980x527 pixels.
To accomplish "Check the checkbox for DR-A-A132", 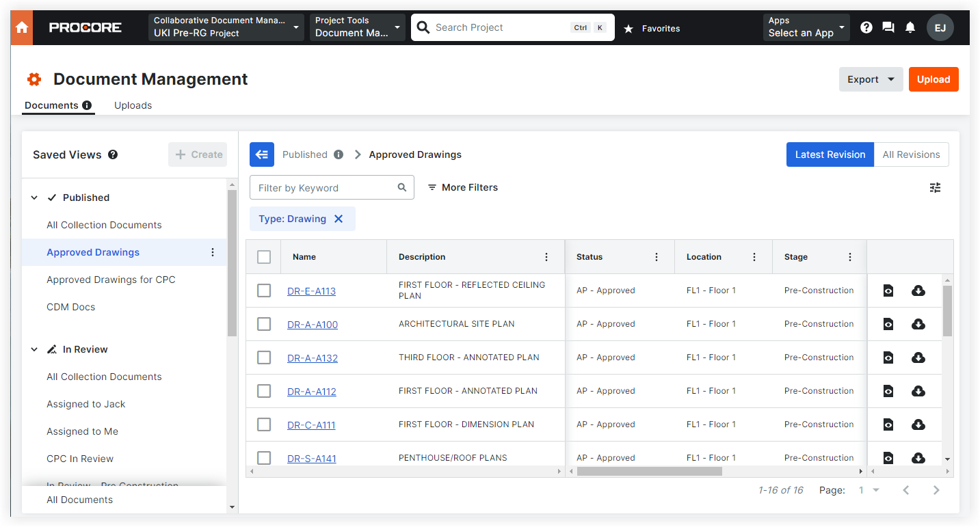I will [264, 357].
